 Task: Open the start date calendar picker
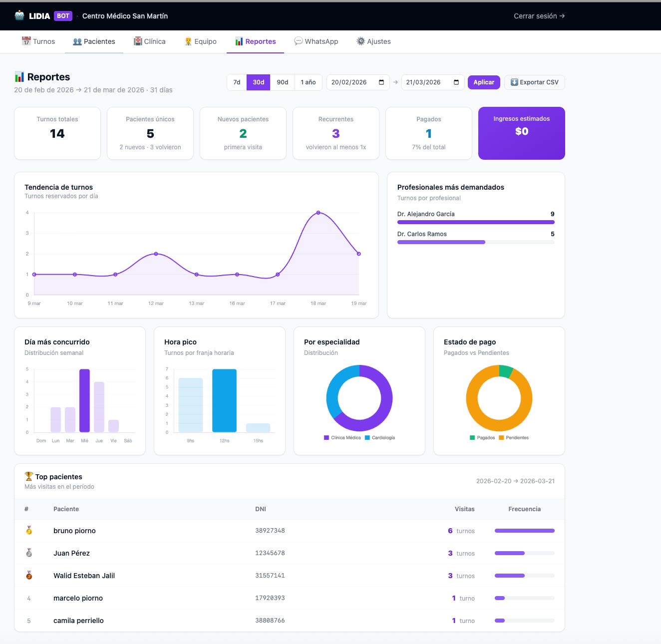coord(381,82)
